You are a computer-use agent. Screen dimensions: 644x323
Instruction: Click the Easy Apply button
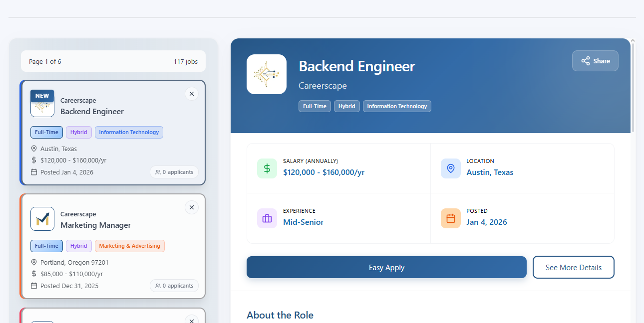(386, 267)
